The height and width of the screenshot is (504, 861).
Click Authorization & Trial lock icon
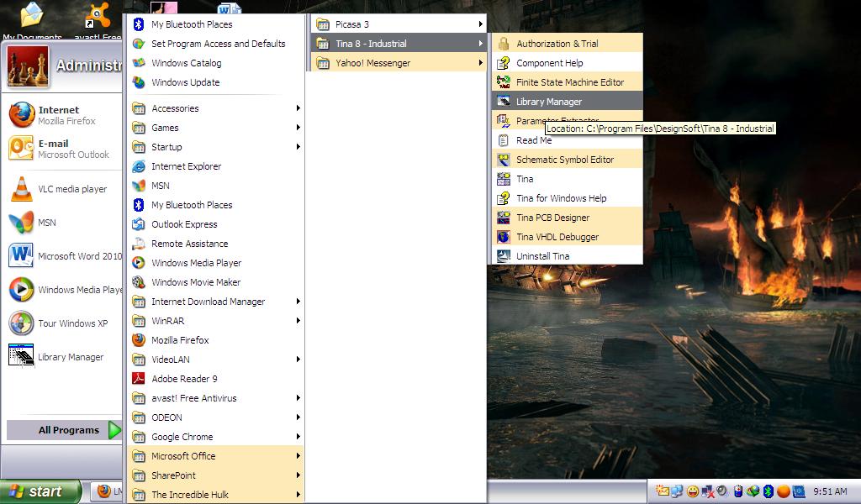point(503,44)
